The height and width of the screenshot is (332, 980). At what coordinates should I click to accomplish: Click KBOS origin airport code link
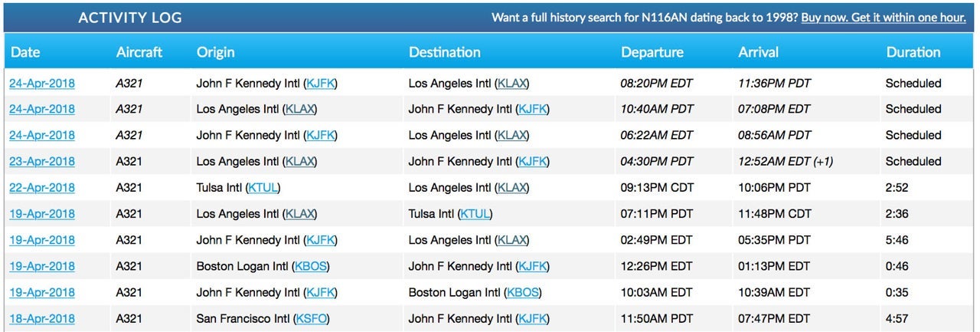coord(312,266)
